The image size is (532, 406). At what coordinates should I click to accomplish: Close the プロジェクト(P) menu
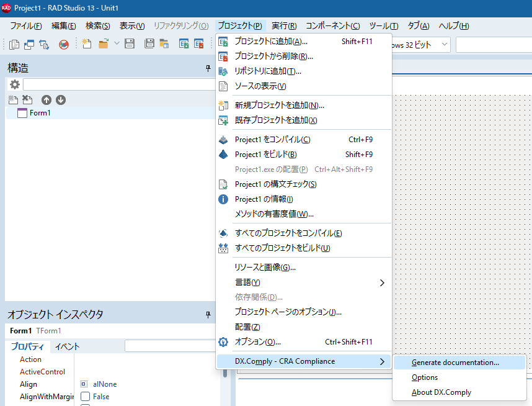pyautogui.click(x=240, y=26)
